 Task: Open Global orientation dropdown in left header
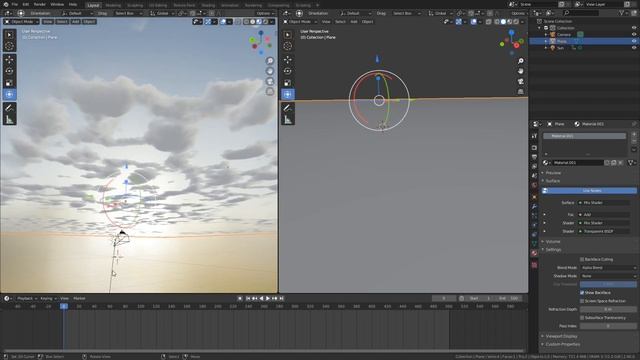click(161, 13)
